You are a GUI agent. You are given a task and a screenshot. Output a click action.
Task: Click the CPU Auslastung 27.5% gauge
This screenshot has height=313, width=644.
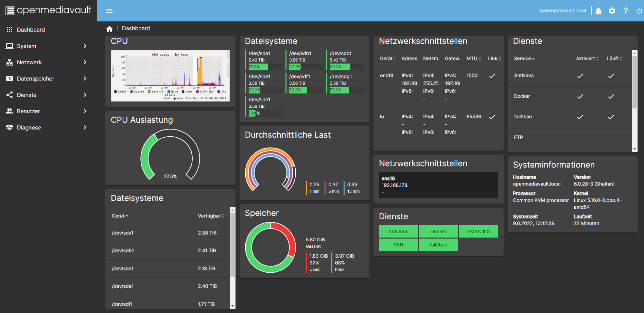click(170, 154)
